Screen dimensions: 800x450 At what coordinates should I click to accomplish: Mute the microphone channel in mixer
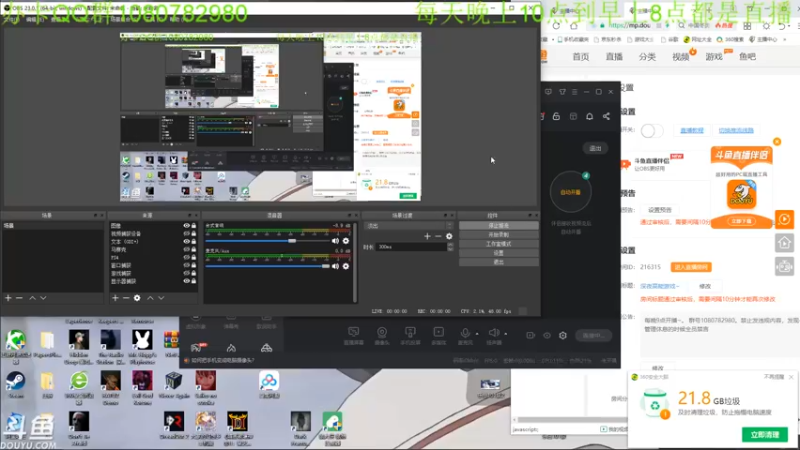click(335, 266)
